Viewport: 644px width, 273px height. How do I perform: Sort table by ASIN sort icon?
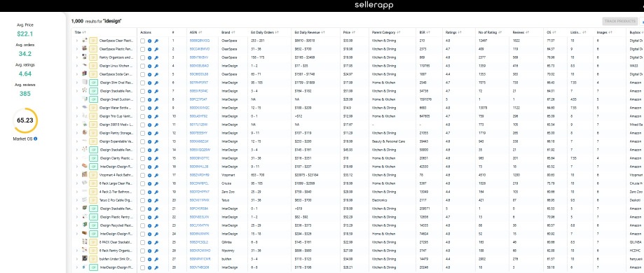201,32
